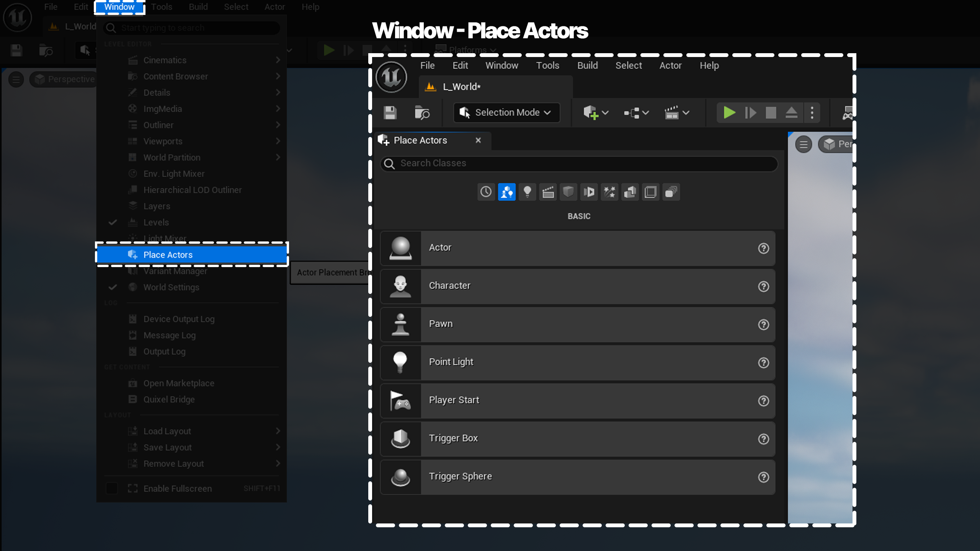
Task: Click the Start typing to search menu field
Action: coord(191,28)
